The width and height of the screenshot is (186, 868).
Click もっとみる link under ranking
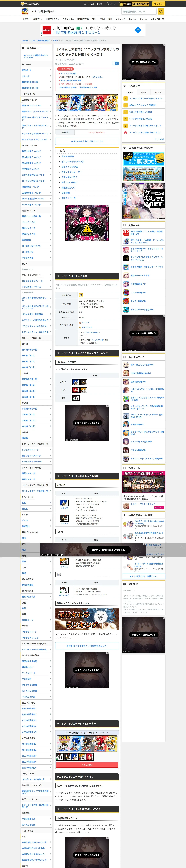[x=159, y=139]
